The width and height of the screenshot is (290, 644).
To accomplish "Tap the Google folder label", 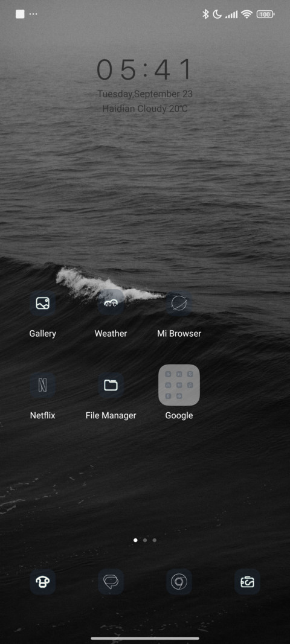I will 179,415.
